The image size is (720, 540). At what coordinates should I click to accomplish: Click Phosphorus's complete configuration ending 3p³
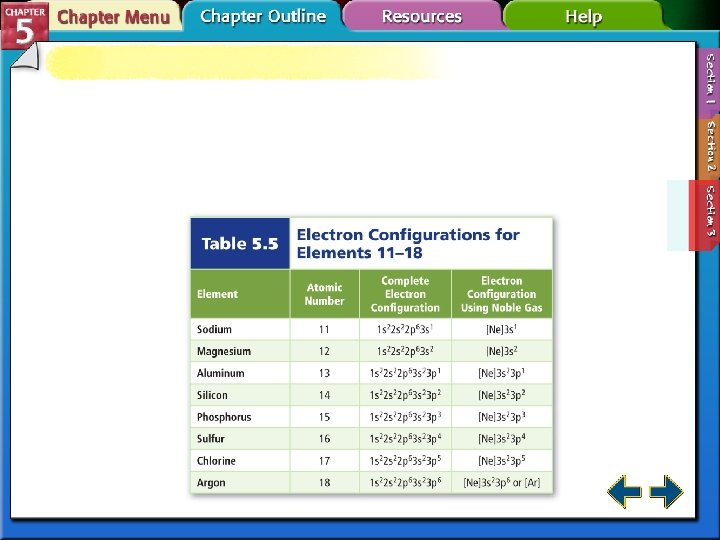tap(405, 417)
